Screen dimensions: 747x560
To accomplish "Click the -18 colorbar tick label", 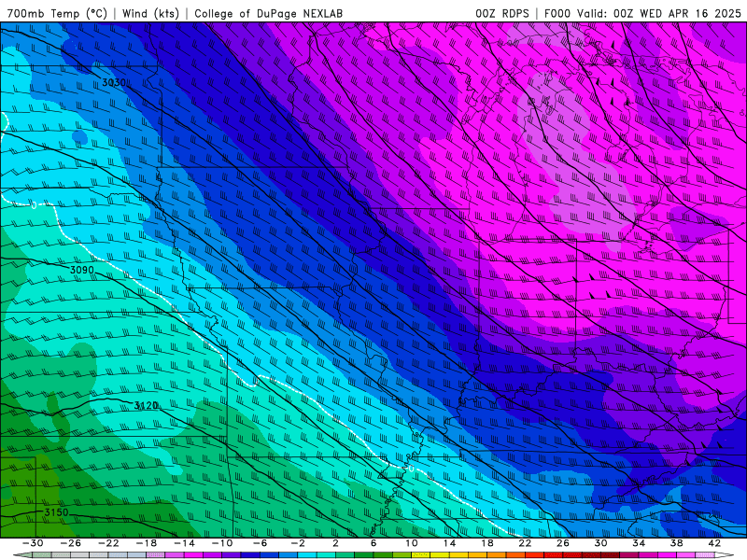I will pos(147,543).
